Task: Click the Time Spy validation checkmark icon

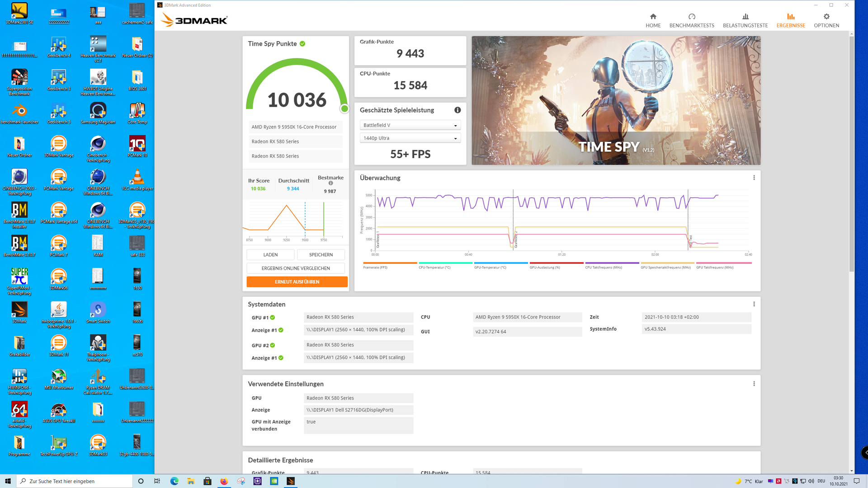Action: pyautogui.click(x=302, y=44)
